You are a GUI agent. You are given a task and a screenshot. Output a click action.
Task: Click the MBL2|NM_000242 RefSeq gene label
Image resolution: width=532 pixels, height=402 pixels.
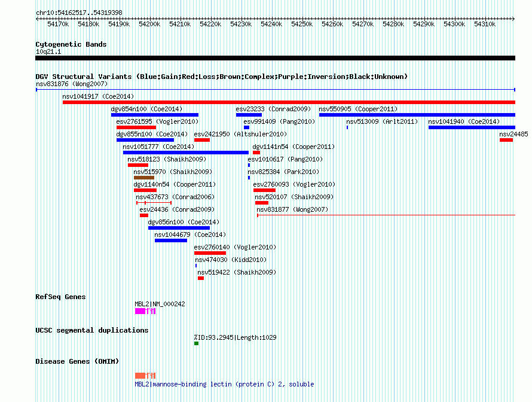160,304
